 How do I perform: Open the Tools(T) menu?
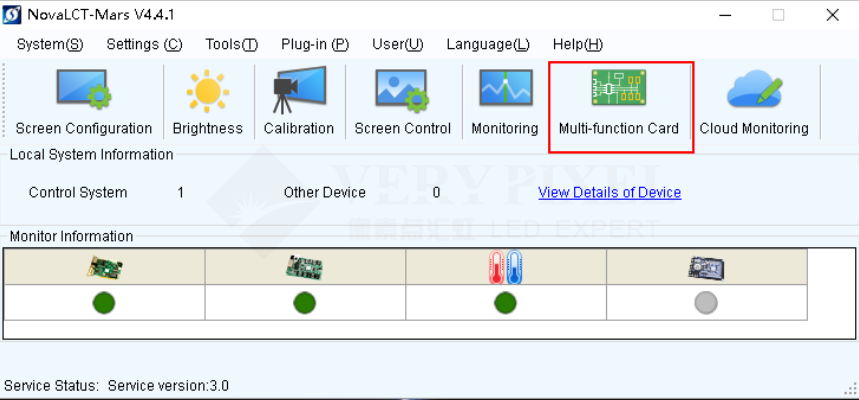click(x=232, y=44)
